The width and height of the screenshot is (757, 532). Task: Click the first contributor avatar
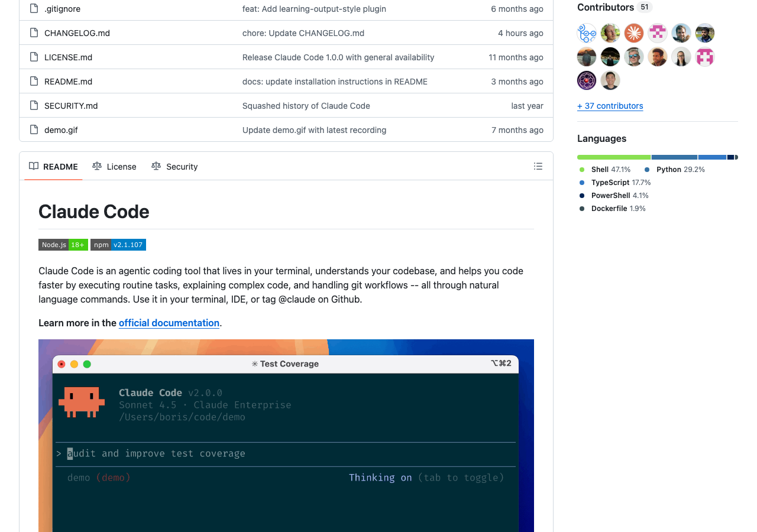[587, 33]
